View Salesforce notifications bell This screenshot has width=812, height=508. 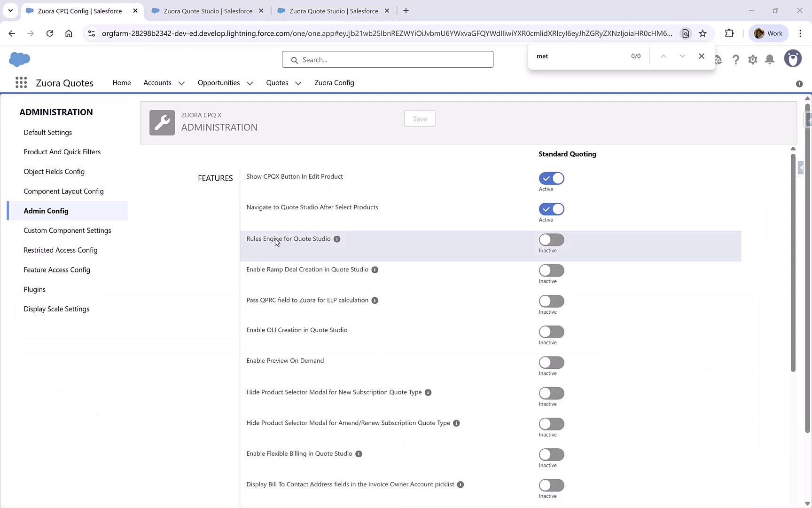coord(769,59)
